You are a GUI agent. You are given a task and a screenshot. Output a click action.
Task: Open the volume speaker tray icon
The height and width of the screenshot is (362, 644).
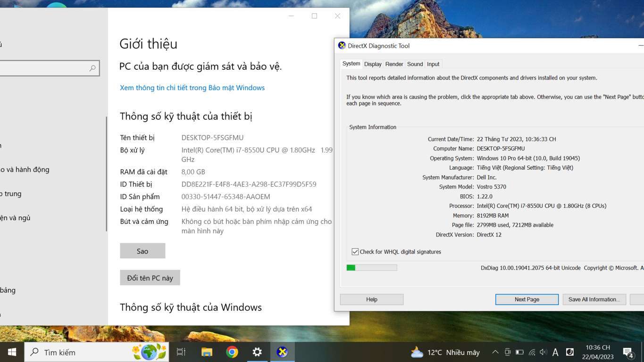544,352
